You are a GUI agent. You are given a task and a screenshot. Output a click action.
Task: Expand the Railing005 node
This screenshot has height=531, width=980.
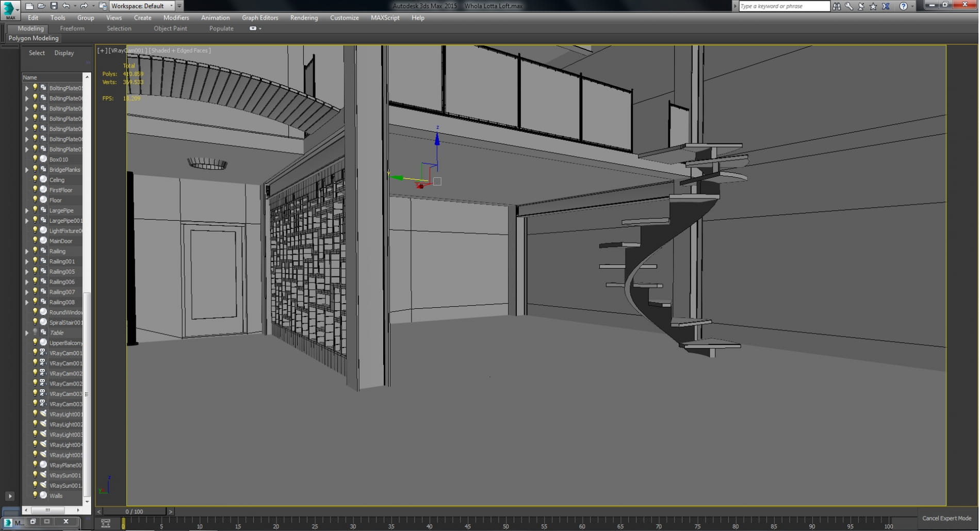pyautogui.click(x=27, y=272)
